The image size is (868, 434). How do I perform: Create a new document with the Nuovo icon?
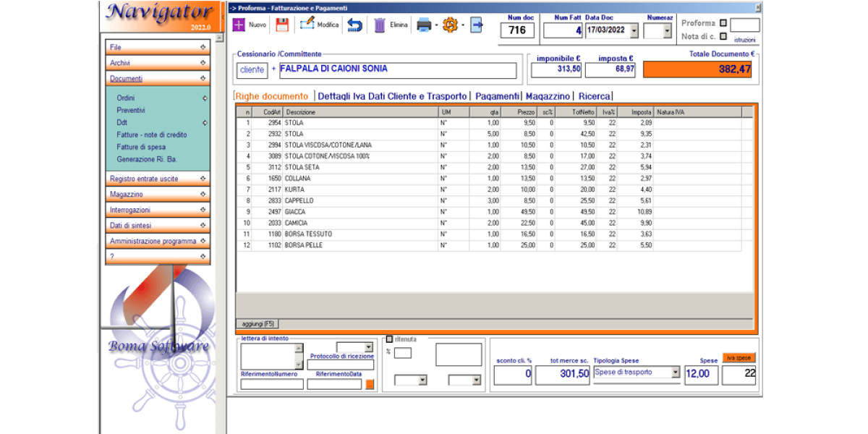(238, 26)
